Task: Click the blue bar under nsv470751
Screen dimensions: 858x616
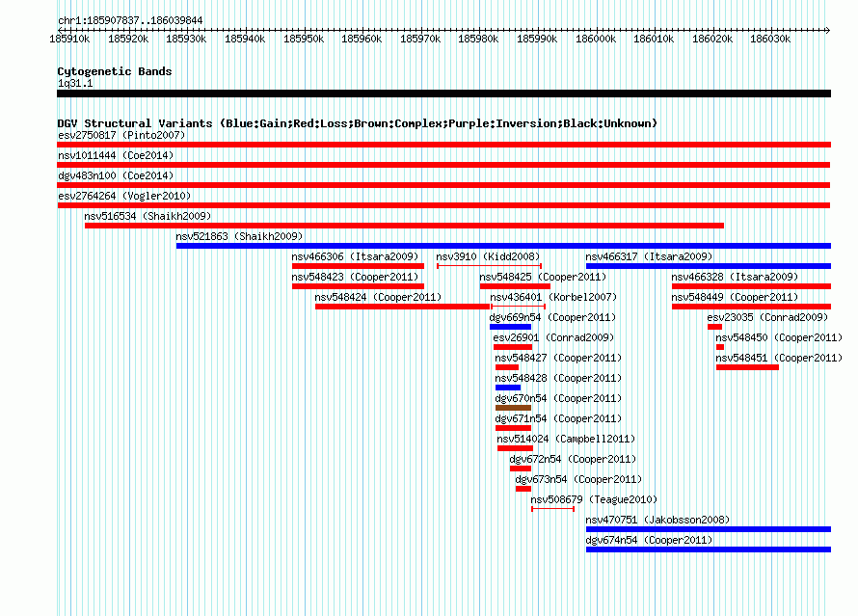Action: click(708, 529)
